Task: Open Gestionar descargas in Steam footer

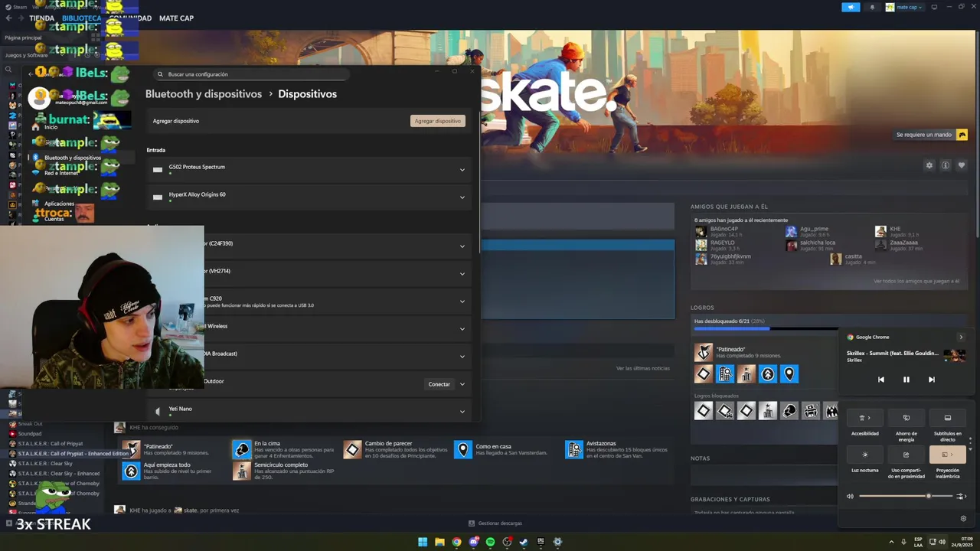Action: (495, 523)
